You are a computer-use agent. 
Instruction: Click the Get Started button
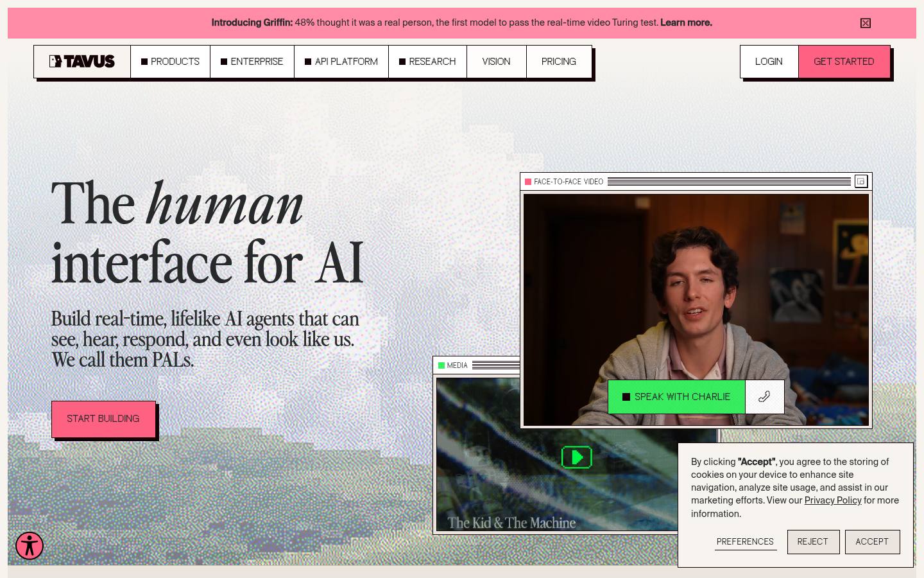pos(844,62)
